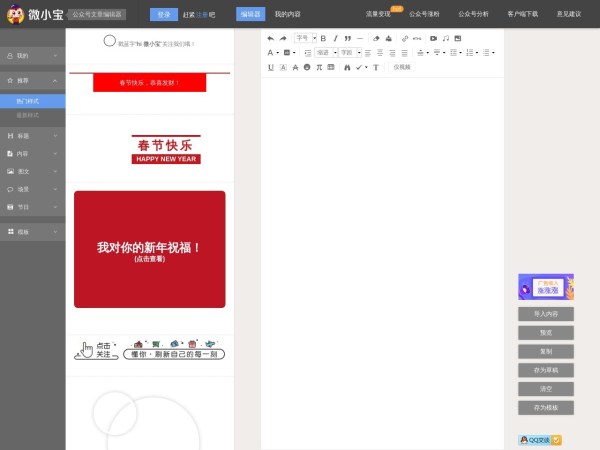The width and height of the screenshot is (600, 450).
Task: Pick the red 春节快乐 HAPPY NEW YEAR template
Action: coord(166,149)
